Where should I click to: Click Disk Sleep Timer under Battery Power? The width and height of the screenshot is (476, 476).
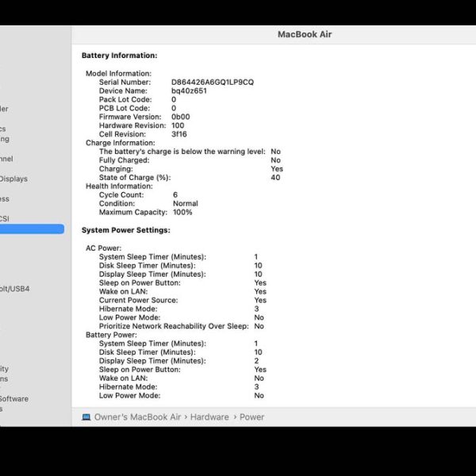click(148, 352)
